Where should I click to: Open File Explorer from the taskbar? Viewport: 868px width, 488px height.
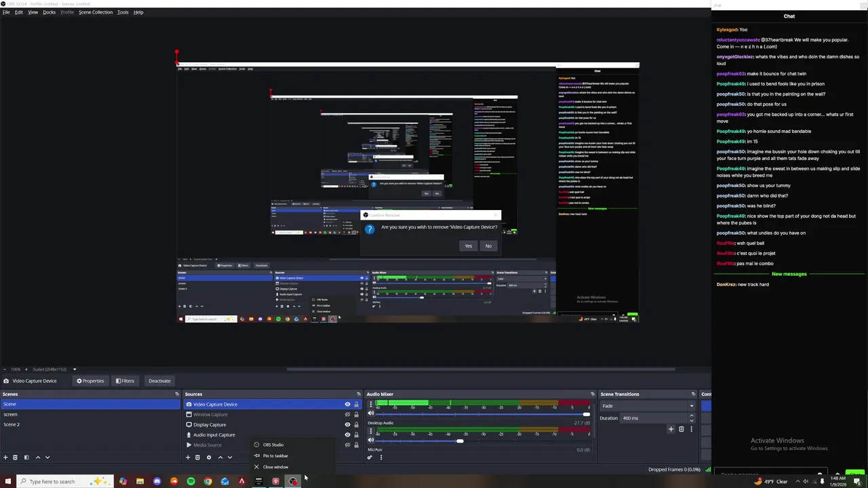point(140,481)
